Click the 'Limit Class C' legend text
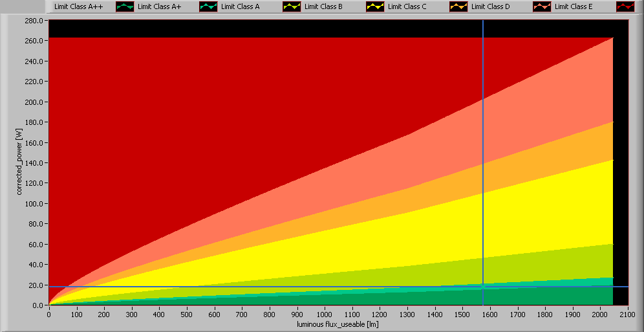The height and width of the screenshot is (332, 644). (407, 6)
